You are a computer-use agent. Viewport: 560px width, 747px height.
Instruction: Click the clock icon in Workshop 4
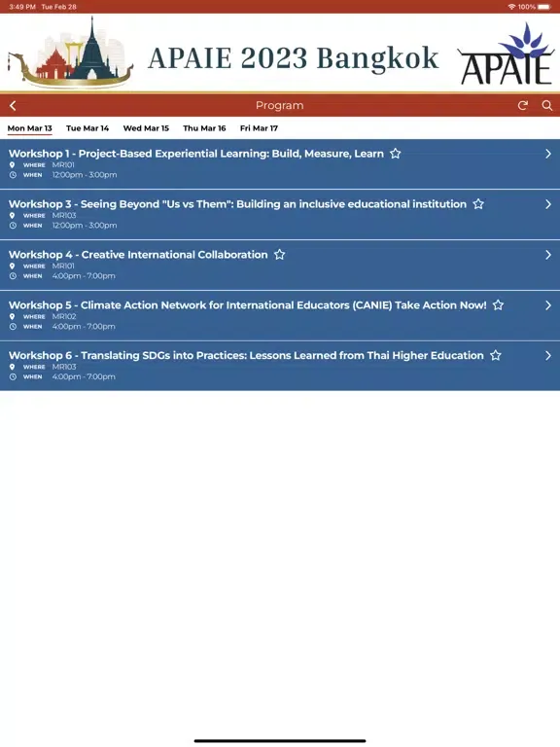click(x=13, y=276)
